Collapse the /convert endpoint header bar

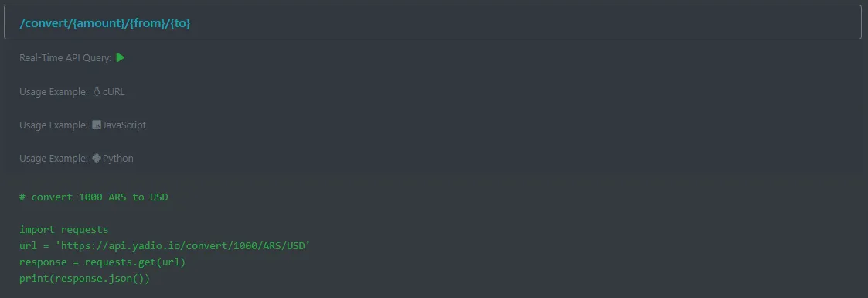click(x=433, y=22)
